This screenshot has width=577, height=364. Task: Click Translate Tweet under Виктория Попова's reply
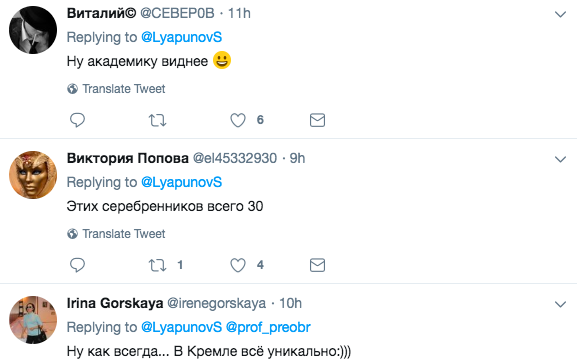[124, 234]
